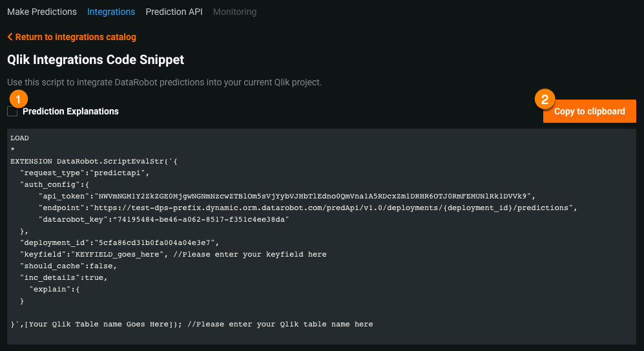Switch to the Prediction API tab

pos(174,12)
